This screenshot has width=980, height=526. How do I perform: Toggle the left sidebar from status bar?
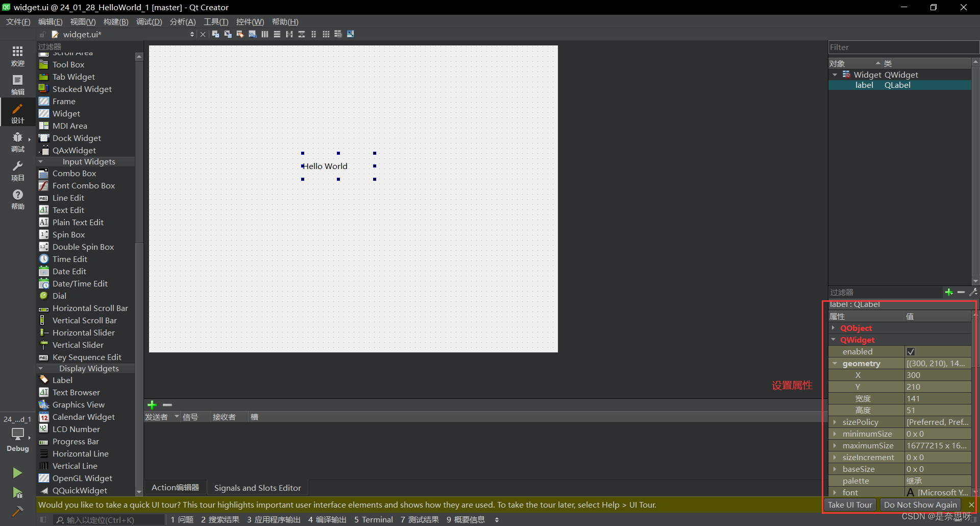coord(43,520)
